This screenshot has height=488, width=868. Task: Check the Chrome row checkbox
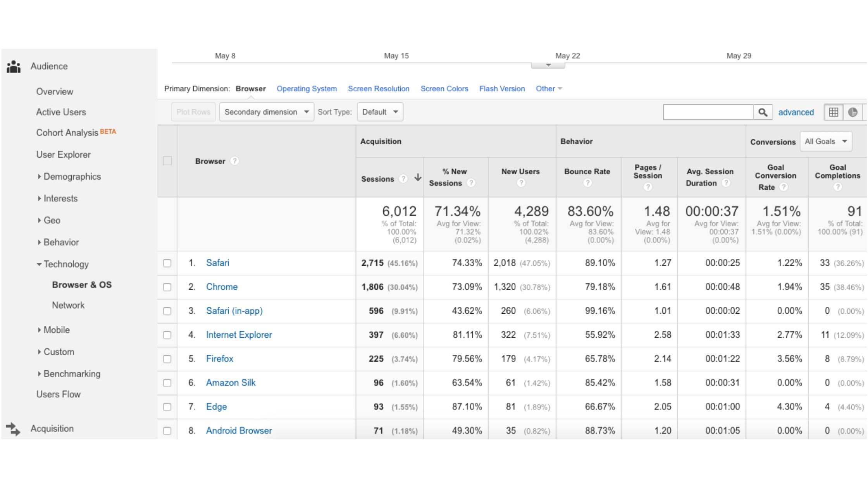click(x=167, y=287)
